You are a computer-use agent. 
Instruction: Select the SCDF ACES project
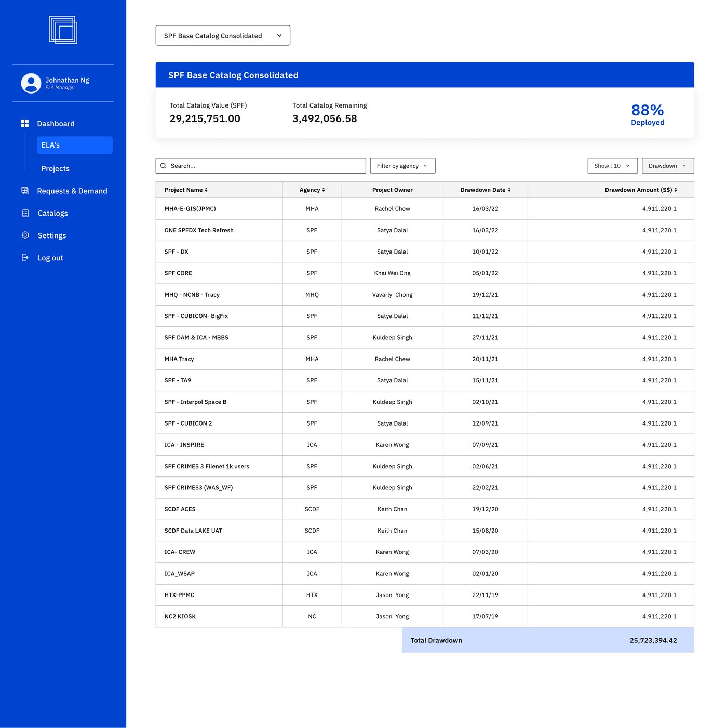[x=180, y=509]
